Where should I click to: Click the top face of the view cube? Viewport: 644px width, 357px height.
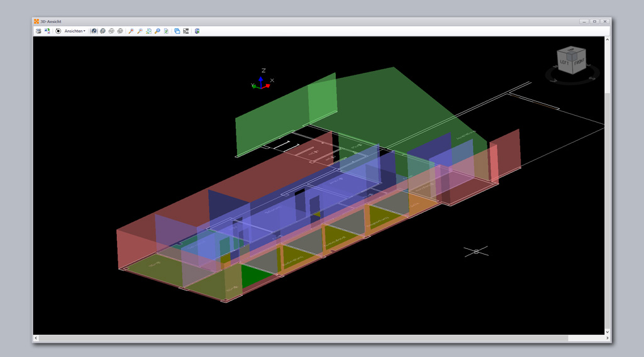coord(572,52)
